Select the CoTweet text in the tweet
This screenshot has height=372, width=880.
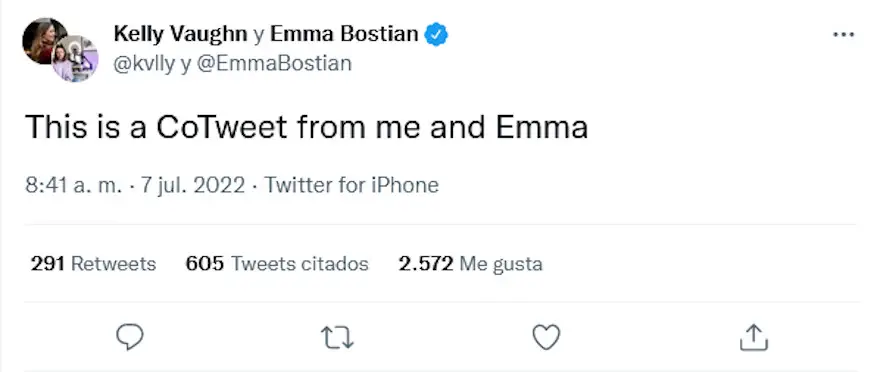tap(222, 127)
